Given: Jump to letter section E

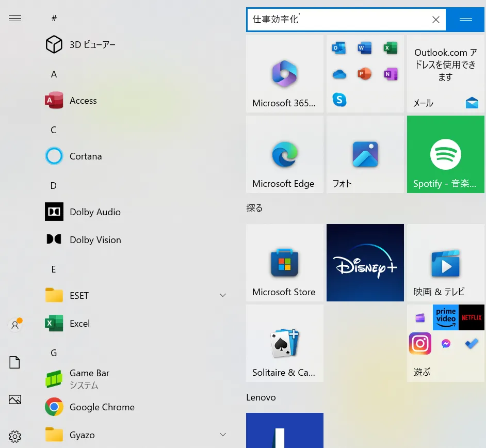Looking at the screenshot, I should point(54,269).
